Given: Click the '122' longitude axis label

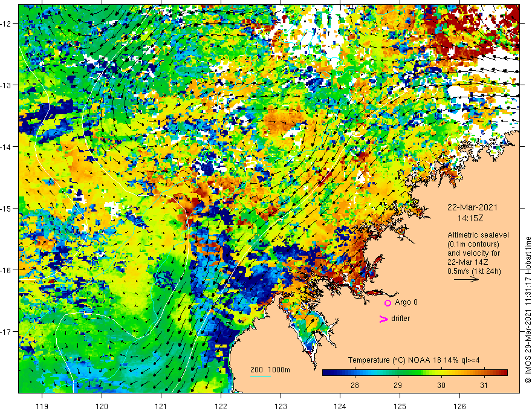Looking at the screenshot, I should 221,406.
